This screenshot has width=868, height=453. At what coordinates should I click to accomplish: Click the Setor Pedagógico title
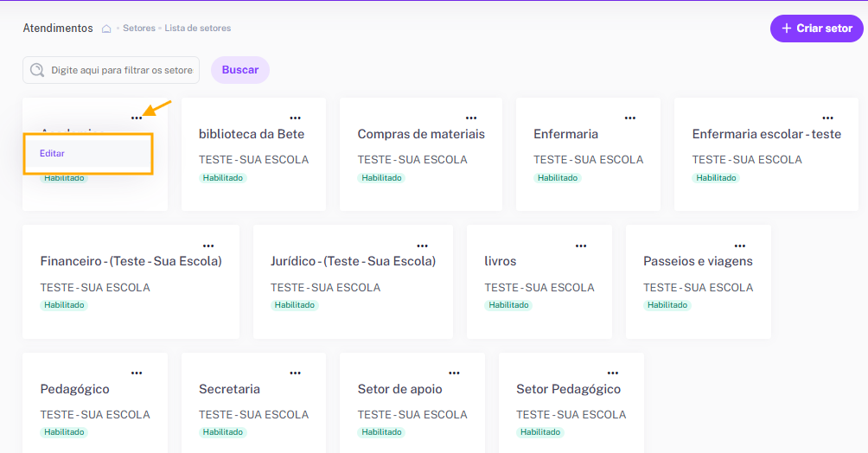tap(569, 389)
